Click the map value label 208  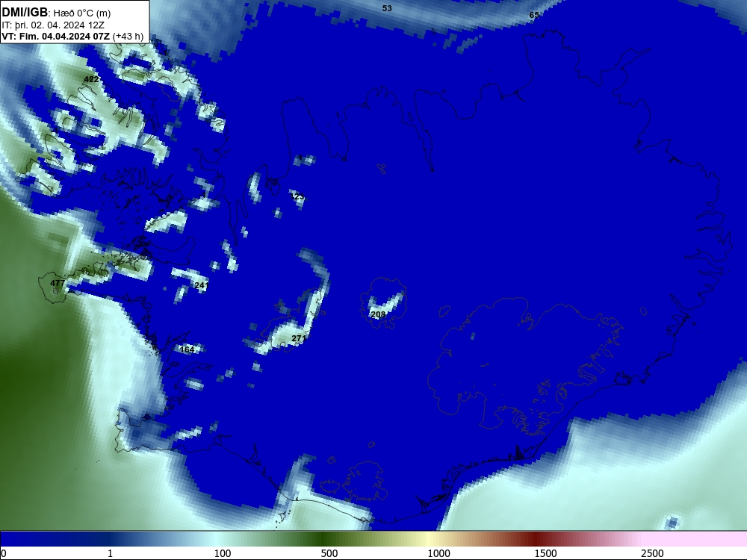(378, 315)
